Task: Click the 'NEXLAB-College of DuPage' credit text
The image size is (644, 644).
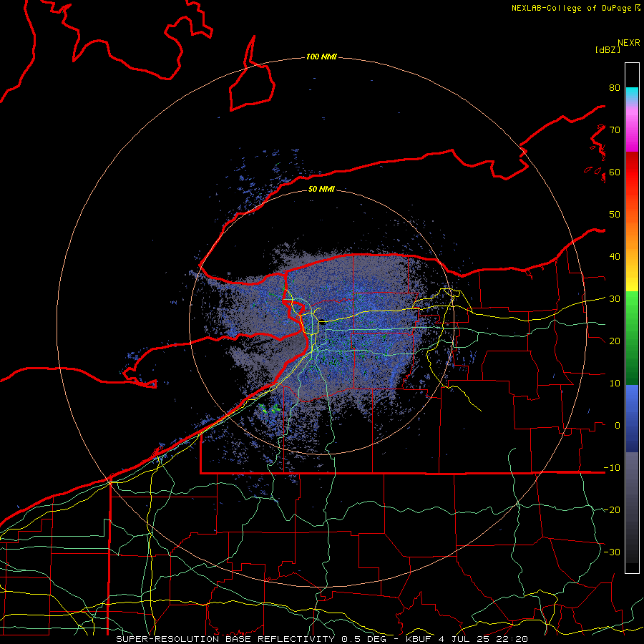Action: 573,8
